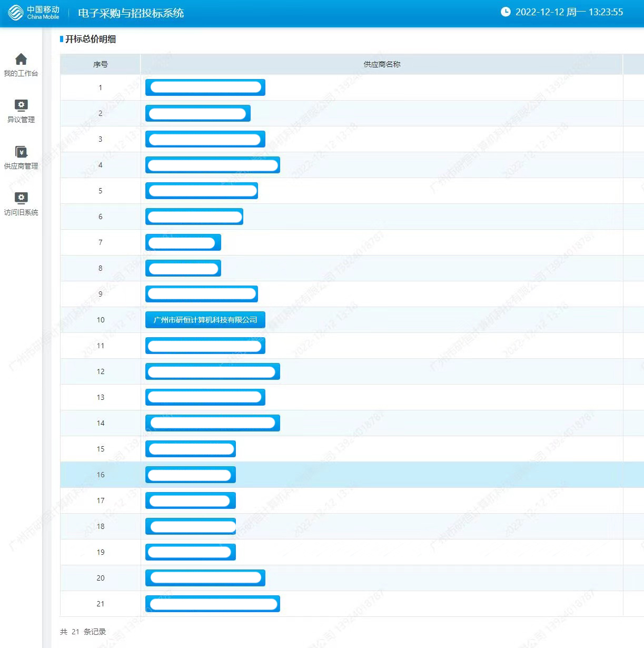Image resolution: width=644 pixels, height=648 pixels.
Task: Click the supplier button in row 1
Action: (x=205, y=87)
